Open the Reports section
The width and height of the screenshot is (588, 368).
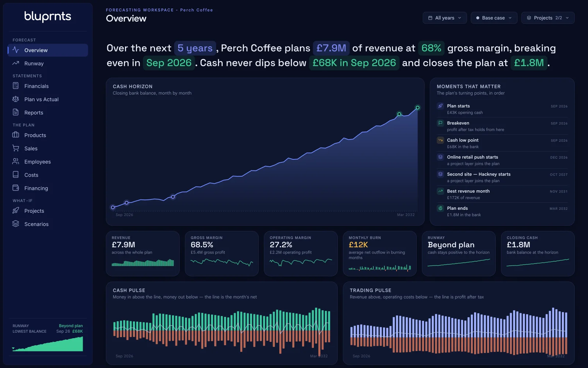[48, 113]
